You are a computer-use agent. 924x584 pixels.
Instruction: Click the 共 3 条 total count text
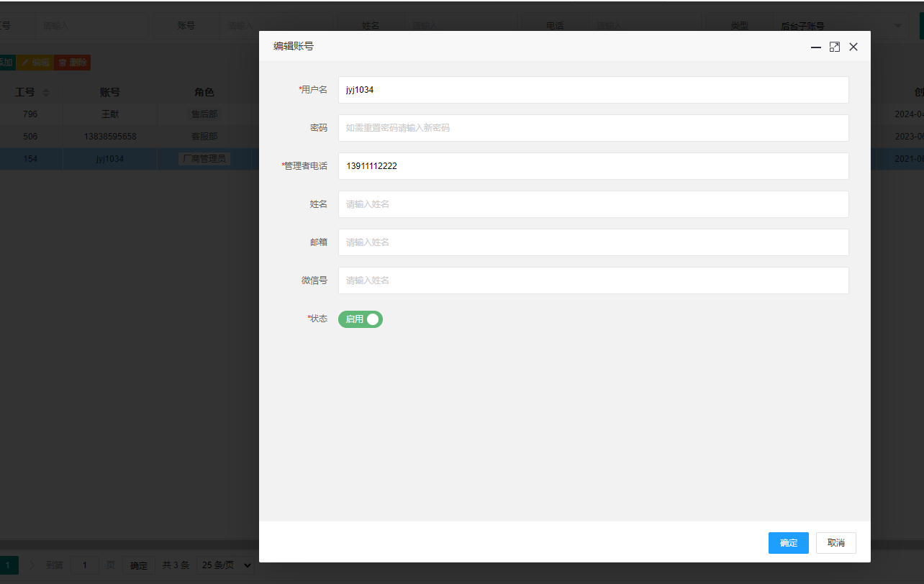(176, 565)
